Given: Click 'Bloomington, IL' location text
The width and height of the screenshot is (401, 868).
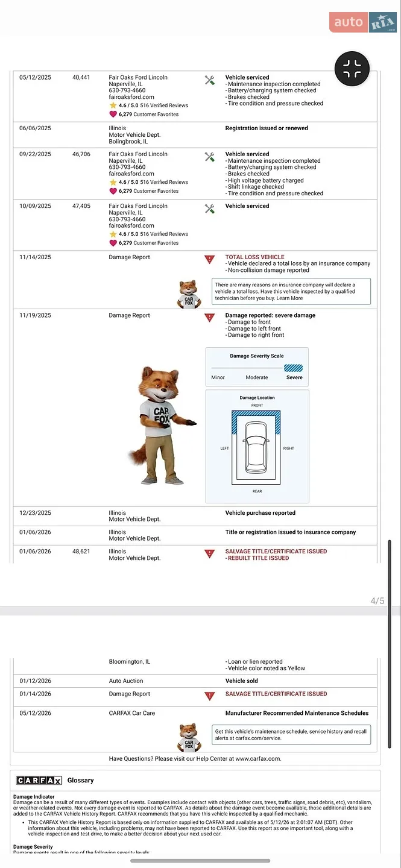Looking at the screenshot, I should tap(130, 662).
